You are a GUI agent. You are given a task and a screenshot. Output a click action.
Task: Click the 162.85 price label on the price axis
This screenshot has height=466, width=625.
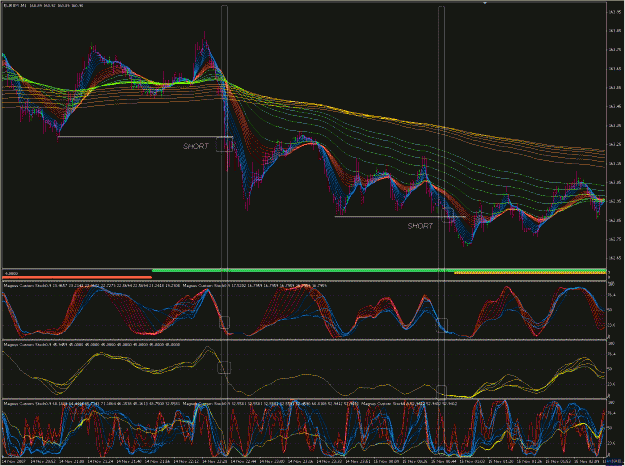614,220
